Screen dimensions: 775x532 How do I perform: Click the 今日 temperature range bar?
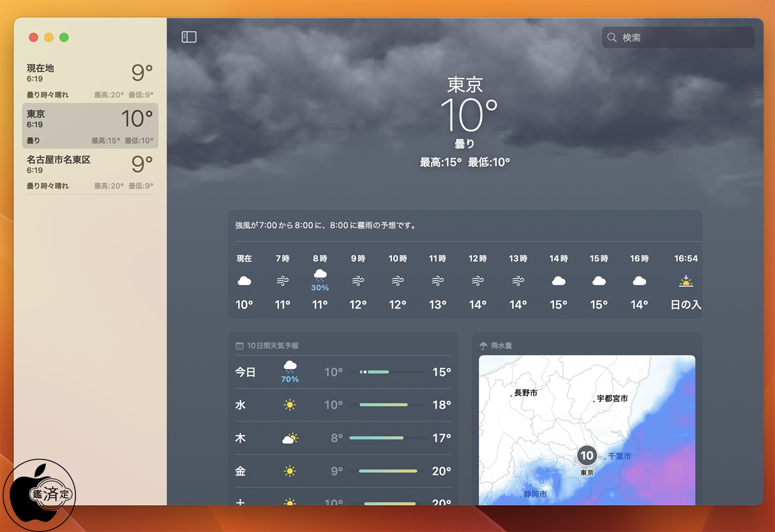[x=387, y=372]
